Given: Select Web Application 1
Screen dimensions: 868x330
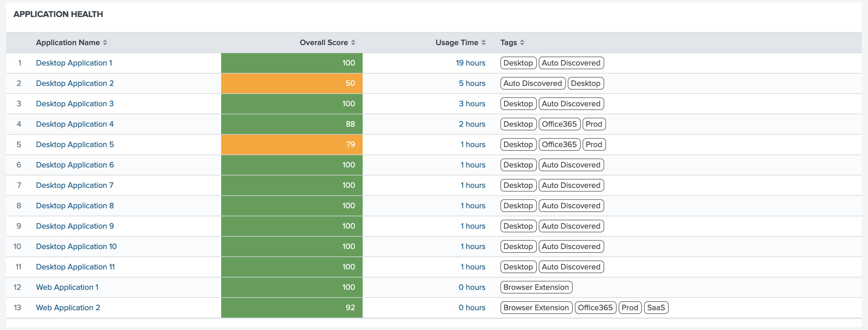Looking at the screenshot, I should [67, 287].
